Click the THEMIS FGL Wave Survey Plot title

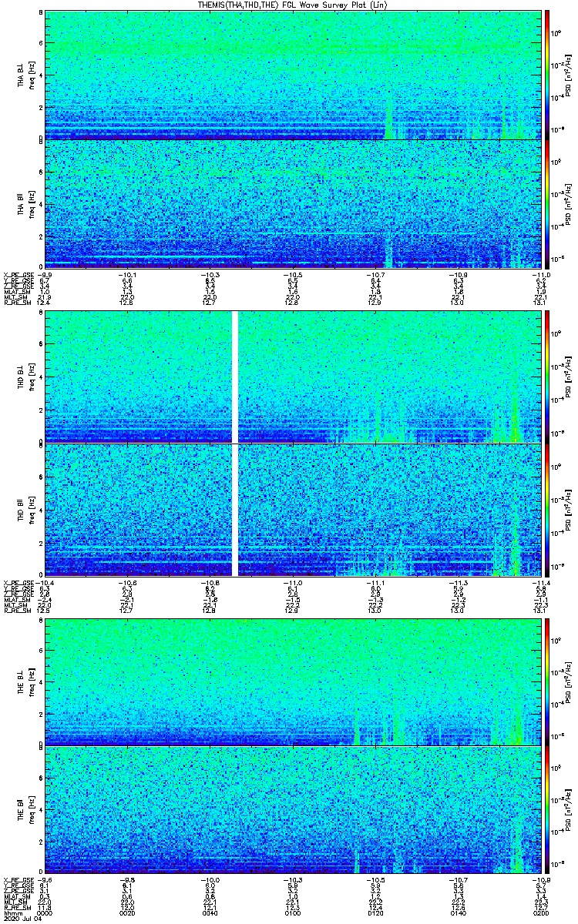click(292, 5)
